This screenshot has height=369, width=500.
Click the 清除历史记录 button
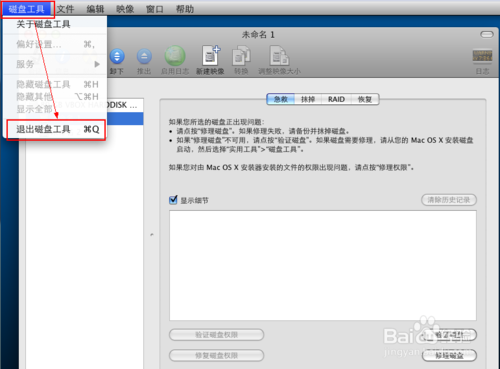point(449,200)
